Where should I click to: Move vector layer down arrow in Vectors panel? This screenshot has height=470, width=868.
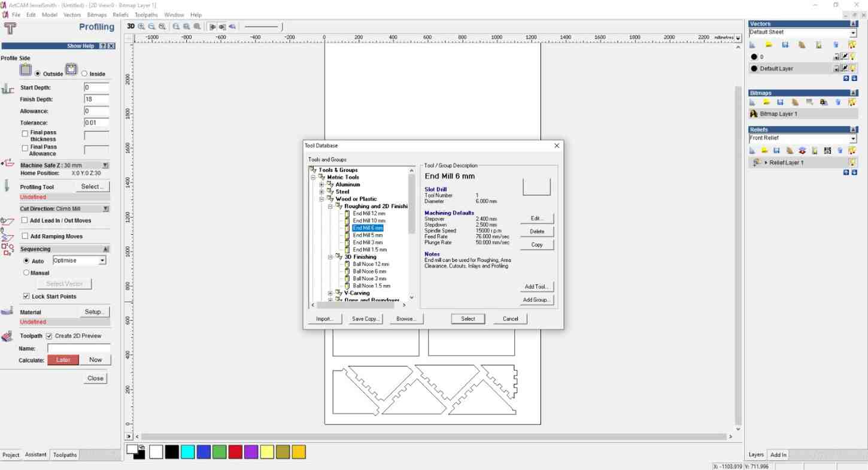[x=854, y=78]
